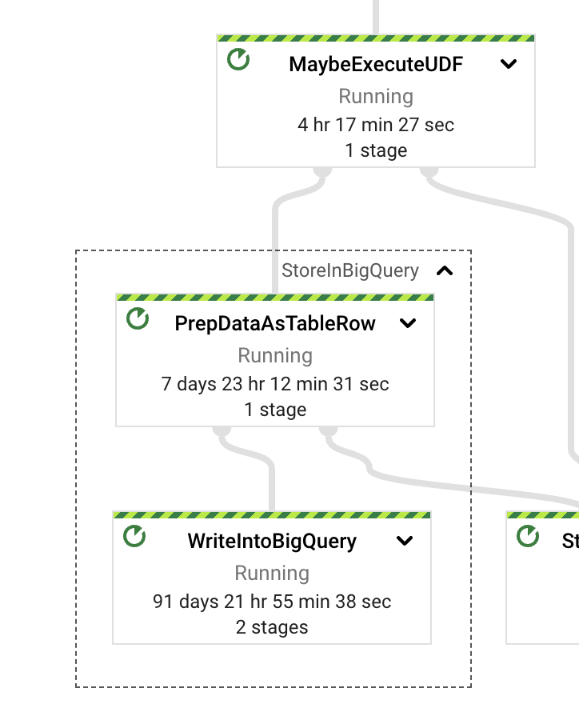Viewport: 579px width, 728px height.
Task: Click the right output port of PrepDataAsTableRow
Action: (329, 430)
